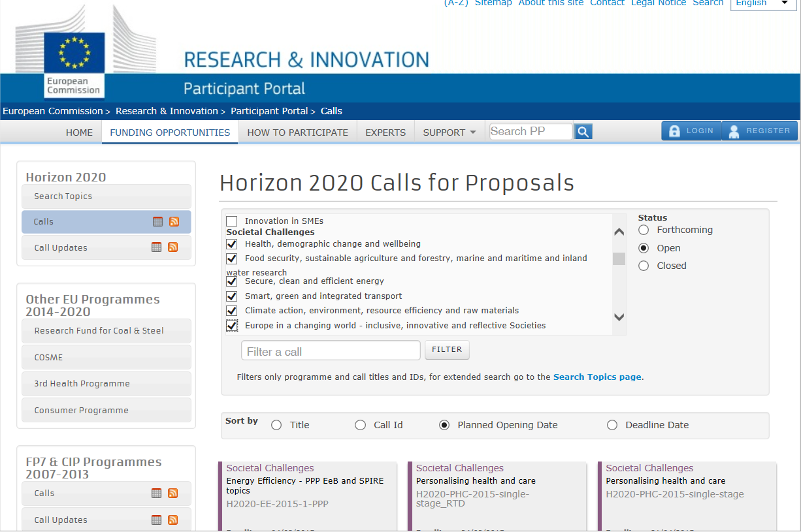Open the How to Participate tab
The image size is (801, 532).
tap(297, 132)
